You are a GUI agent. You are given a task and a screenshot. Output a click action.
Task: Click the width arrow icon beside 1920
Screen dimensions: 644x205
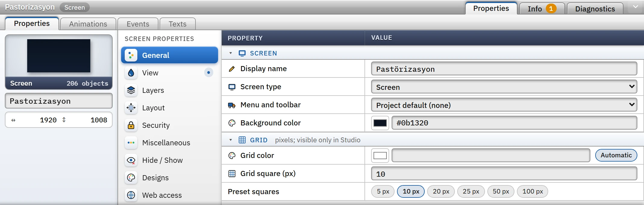pyautogui.click(x=13, y=120)
